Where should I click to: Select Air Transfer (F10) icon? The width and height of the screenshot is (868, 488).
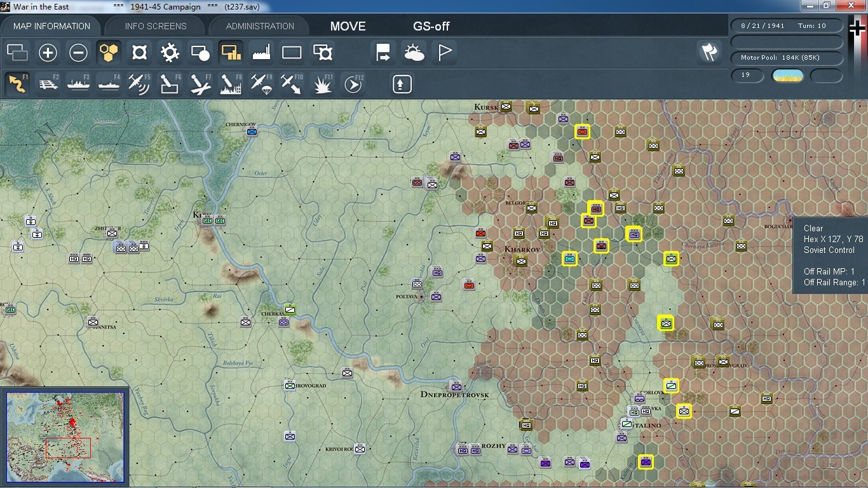[292, 83]
